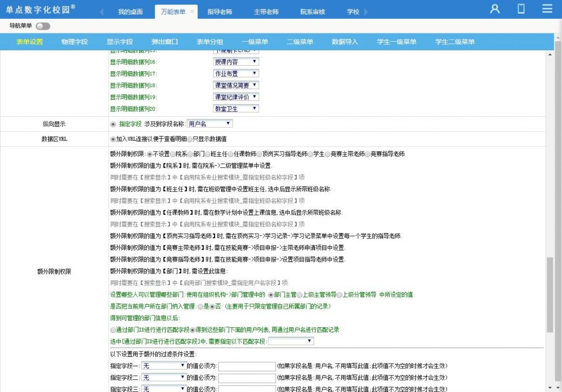The image size is (562, 392).
Task: Open 显示字段 menu item
Action: 120,42
